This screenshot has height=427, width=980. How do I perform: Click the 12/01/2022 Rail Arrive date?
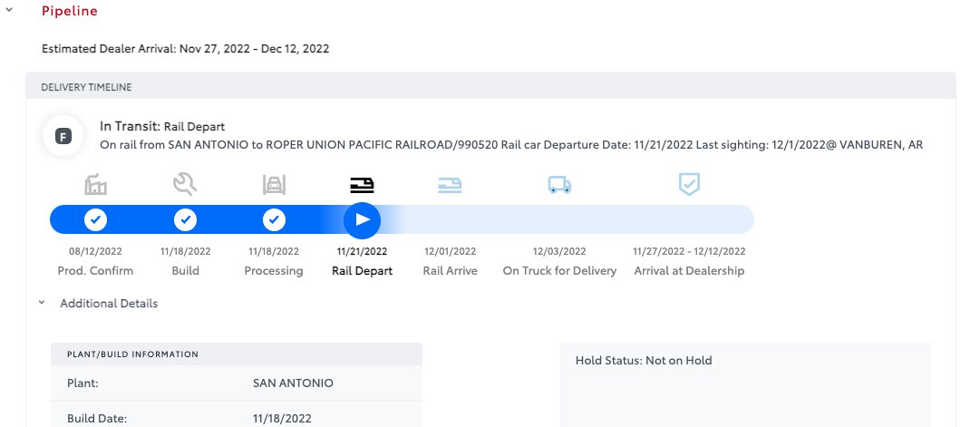[450, 251]
